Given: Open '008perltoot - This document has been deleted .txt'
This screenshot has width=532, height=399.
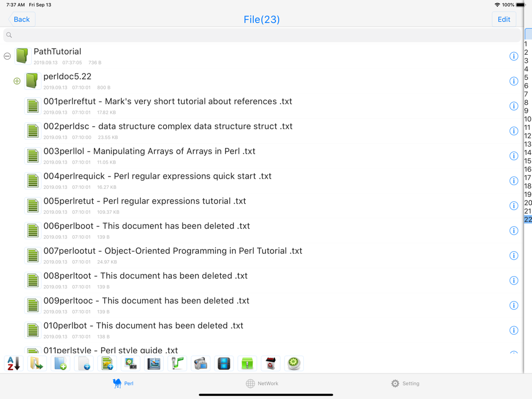Looking at the screenshot, I should coord(261,280).
